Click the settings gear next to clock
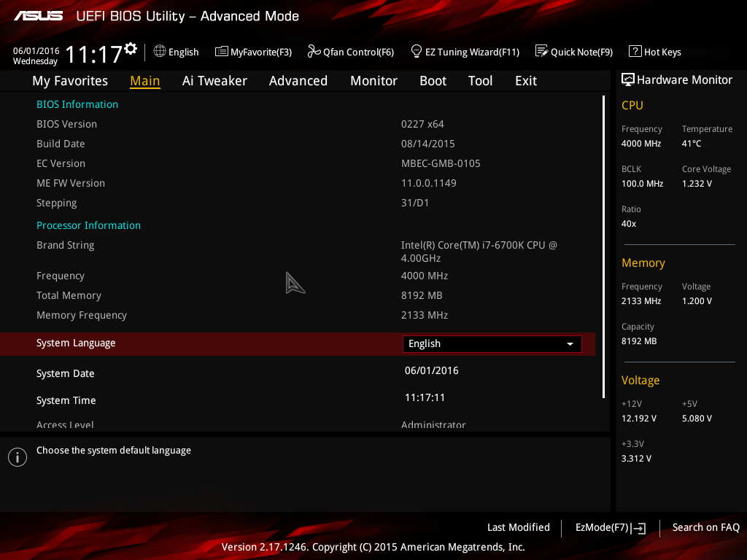Image resolution: width=747 pixels, height=560 pixels. pos(131,49)
